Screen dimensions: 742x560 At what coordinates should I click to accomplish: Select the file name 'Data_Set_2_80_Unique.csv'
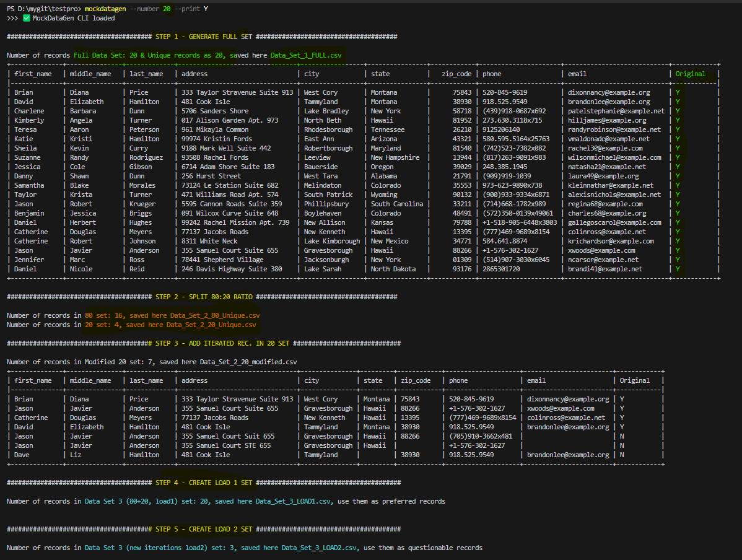pyautogui.click(x=215, y=315)
